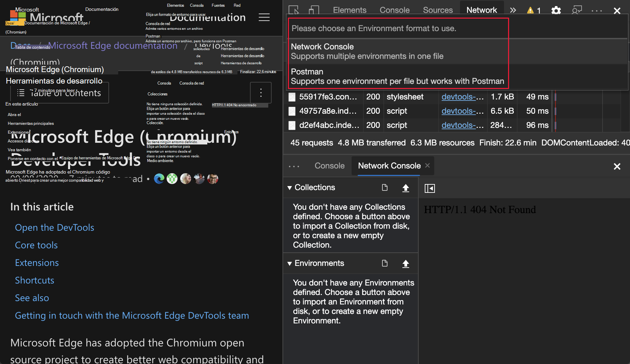
Task: Toggle the sidebar panel icon
Action: 429,188
